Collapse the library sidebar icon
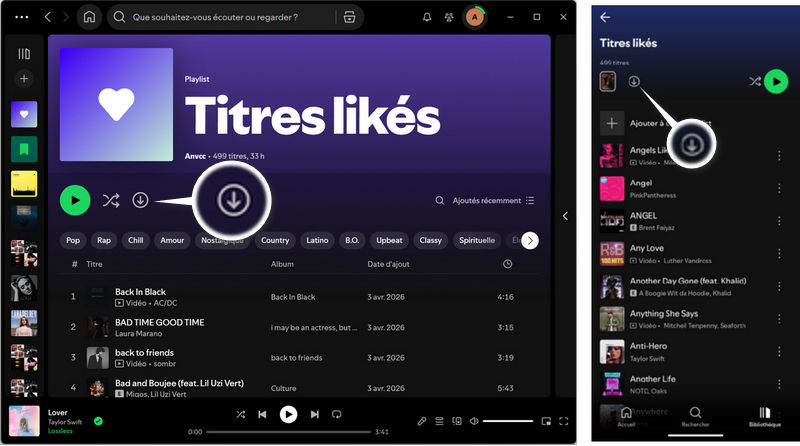This screenshot has height=446, width=800. pos(24,54)
